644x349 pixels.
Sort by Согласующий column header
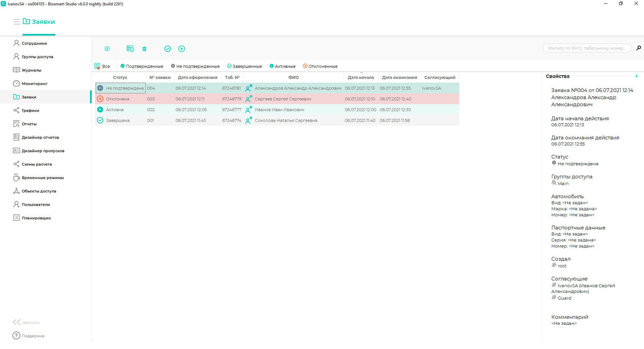(440, 77)
